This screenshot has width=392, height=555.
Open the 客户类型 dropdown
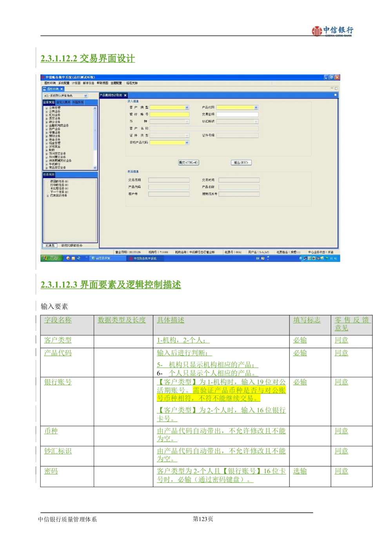[187, 107]
